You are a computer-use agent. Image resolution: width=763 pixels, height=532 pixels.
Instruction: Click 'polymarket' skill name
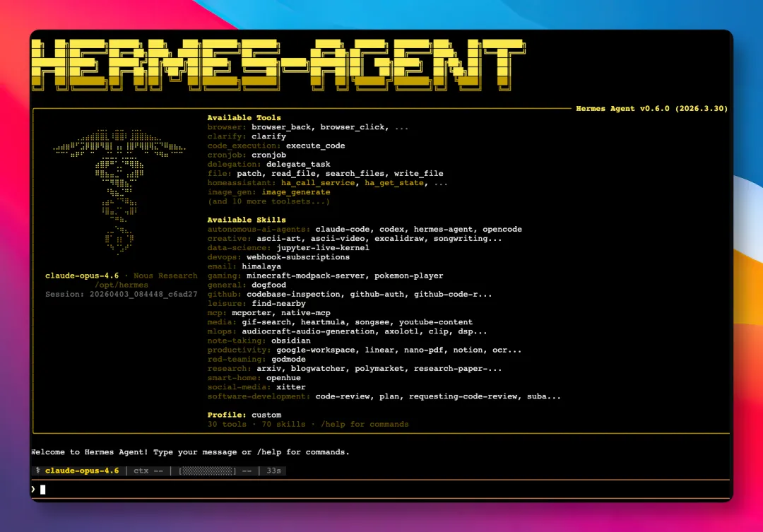[379, 368]
